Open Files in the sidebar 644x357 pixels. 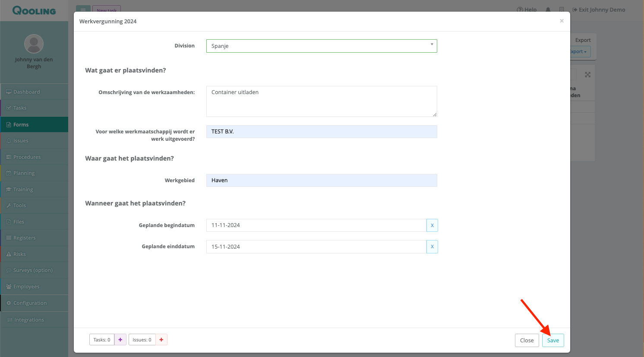pyautogui.click(x=34, y=222)
